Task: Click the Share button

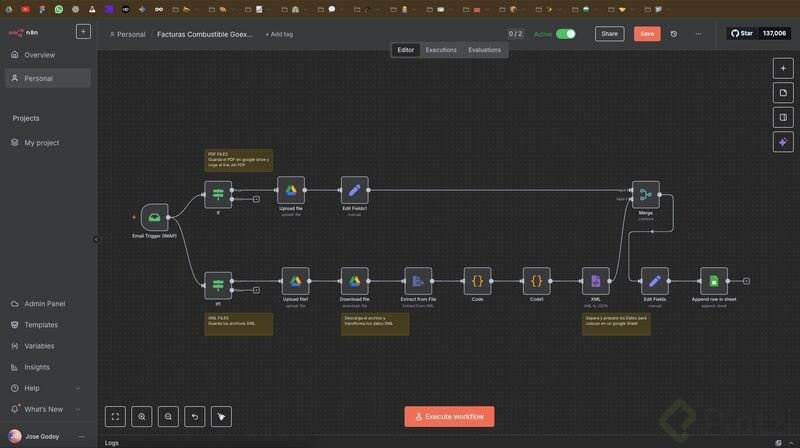Action: (609, 34)
